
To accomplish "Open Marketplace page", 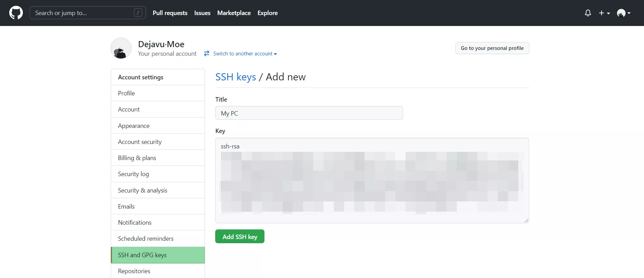I will (x=234, y=13).
